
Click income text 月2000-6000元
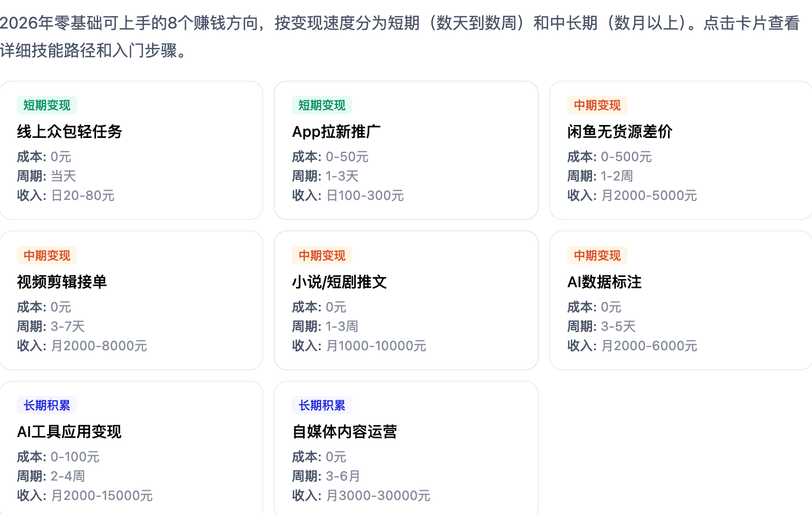pos(649,346)
